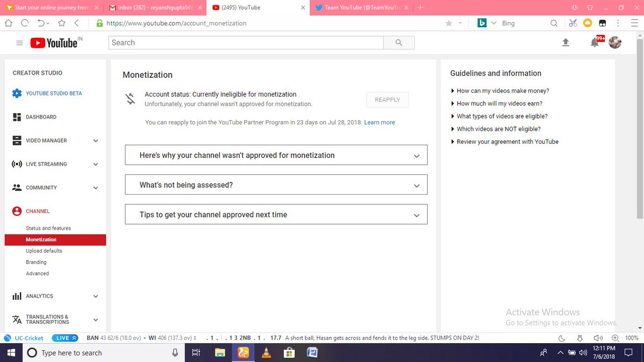This screenshot has height=362, width=644.
Task: Open VLC from the taskbar
Action: (x=266, y=352)
